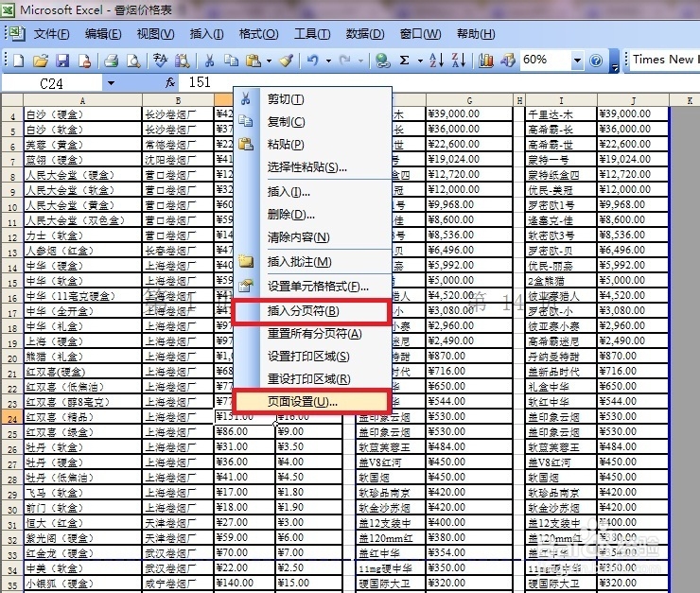Click the AutoSum sigma icon

point(405,61)
